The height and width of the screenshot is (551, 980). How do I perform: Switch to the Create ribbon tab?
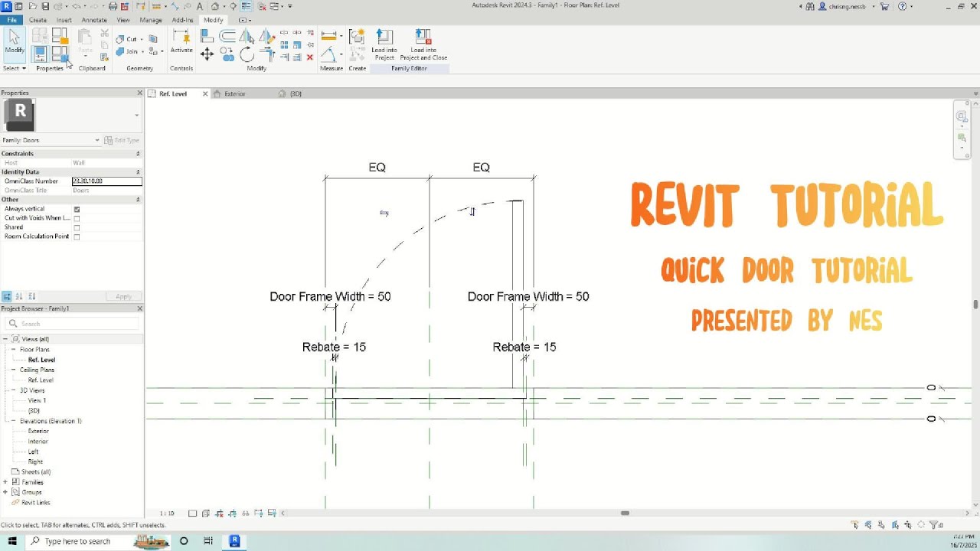(38, 20)
